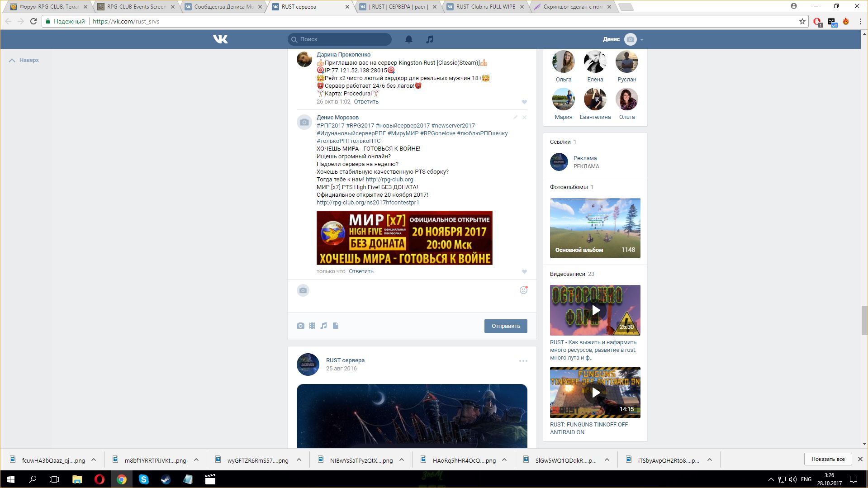Open the music player icon
This screenshot has height=488, width=868.
430,39
